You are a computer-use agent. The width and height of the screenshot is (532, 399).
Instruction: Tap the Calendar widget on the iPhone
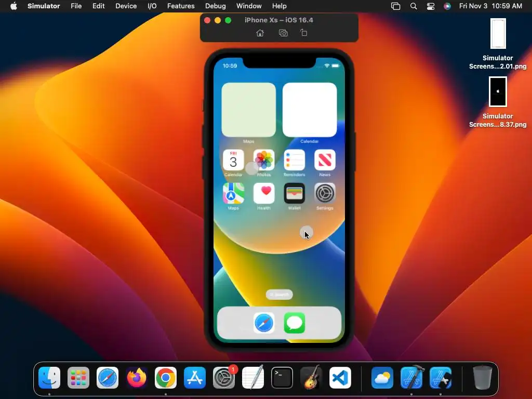310,110
